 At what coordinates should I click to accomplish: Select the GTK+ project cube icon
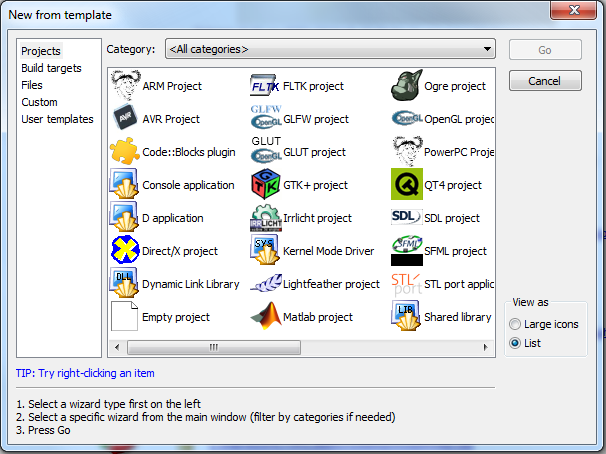click(266, 184)
